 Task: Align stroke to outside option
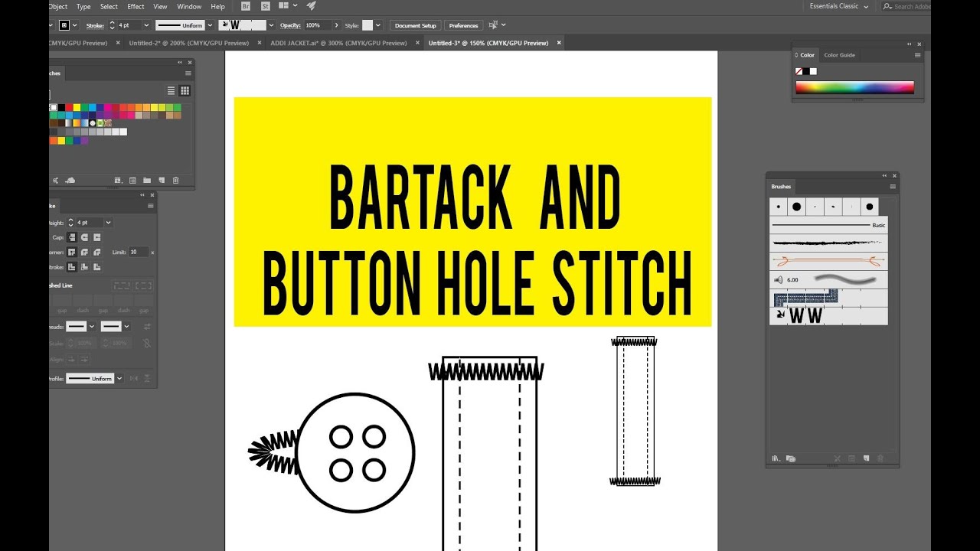97,266
